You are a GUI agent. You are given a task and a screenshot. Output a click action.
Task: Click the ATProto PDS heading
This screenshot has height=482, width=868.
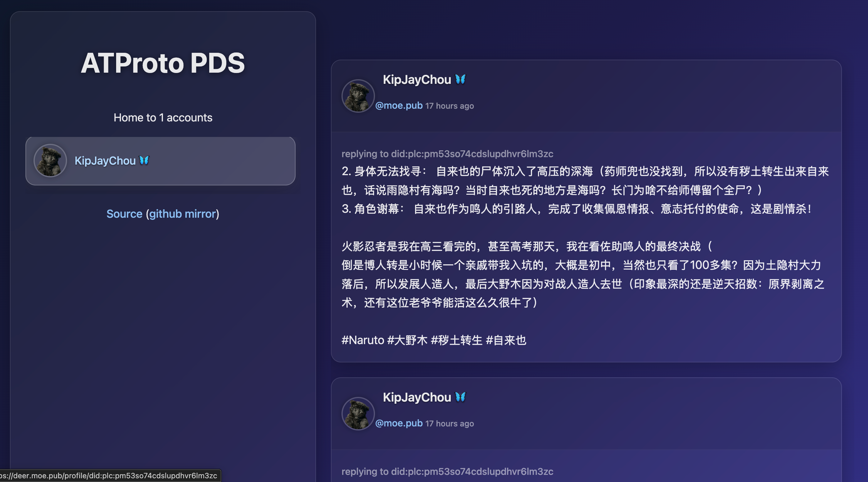pos(163,63)
